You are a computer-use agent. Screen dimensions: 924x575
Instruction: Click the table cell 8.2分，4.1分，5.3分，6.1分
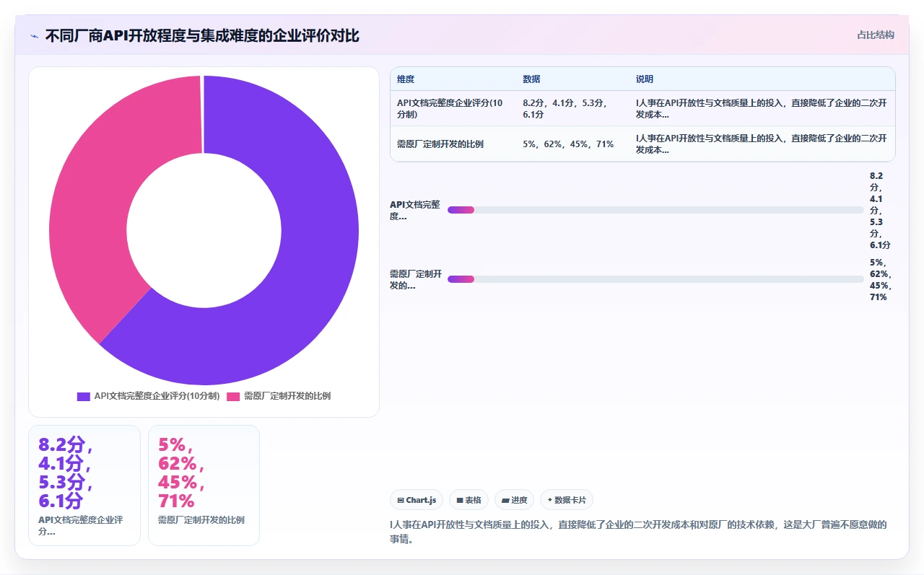(572, 108)
